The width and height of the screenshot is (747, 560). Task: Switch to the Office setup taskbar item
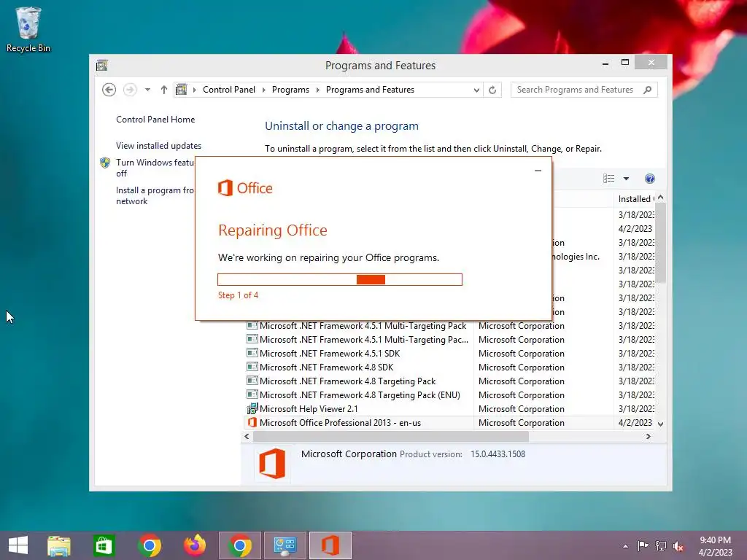tap(330, 545)
